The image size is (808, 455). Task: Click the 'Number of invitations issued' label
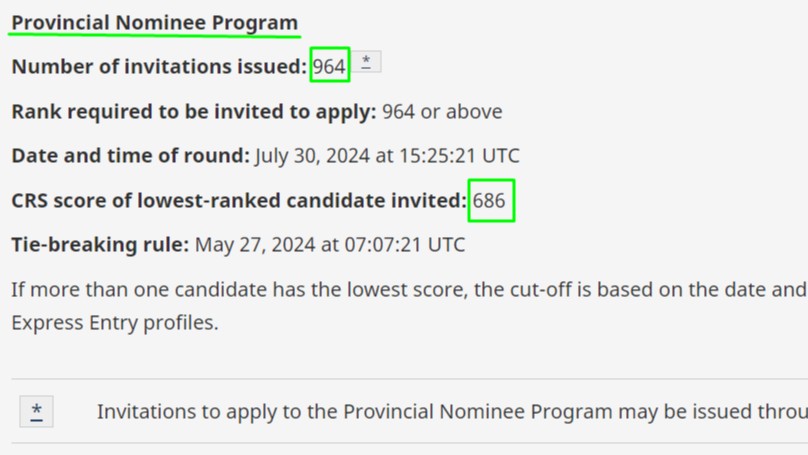coord(159,66)
